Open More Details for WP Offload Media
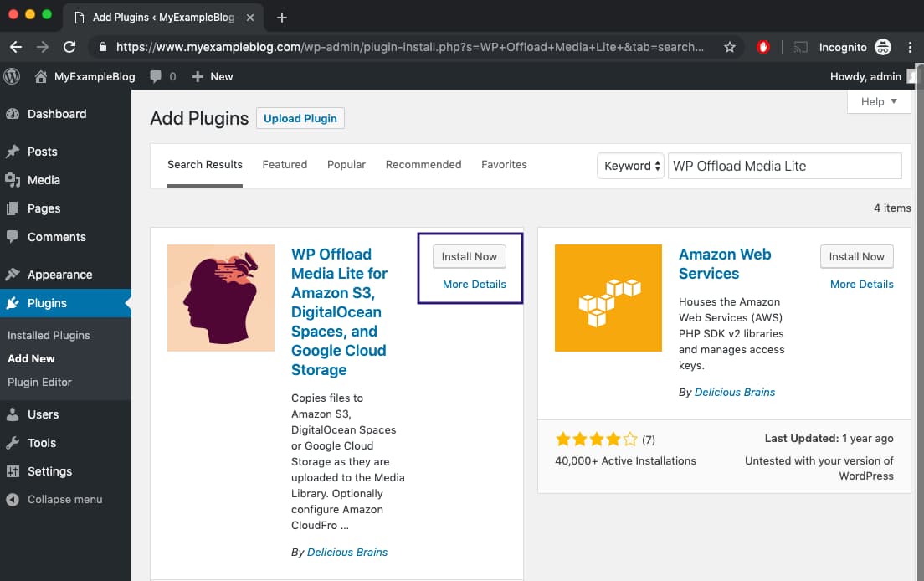 pos(474,284)
